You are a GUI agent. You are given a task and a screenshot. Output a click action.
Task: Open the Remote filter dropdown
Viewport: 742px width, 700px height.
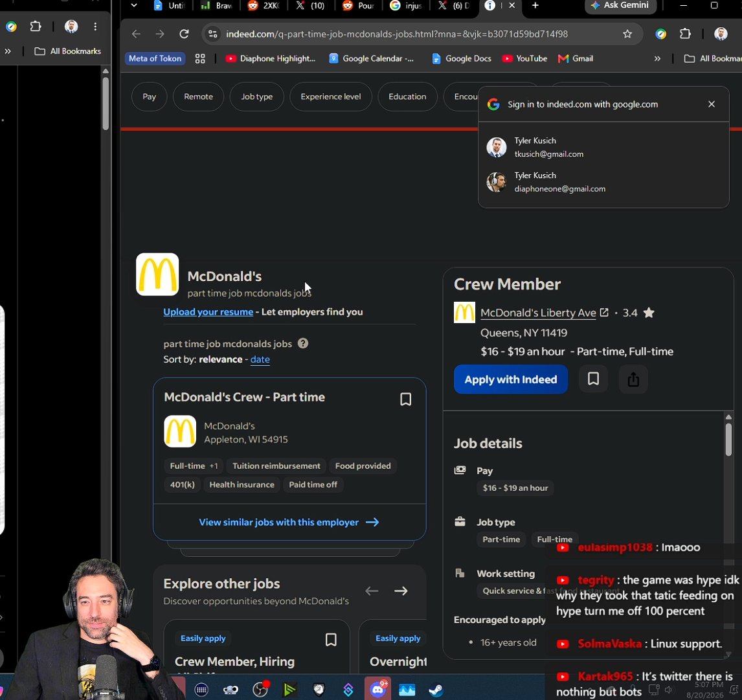198,96
